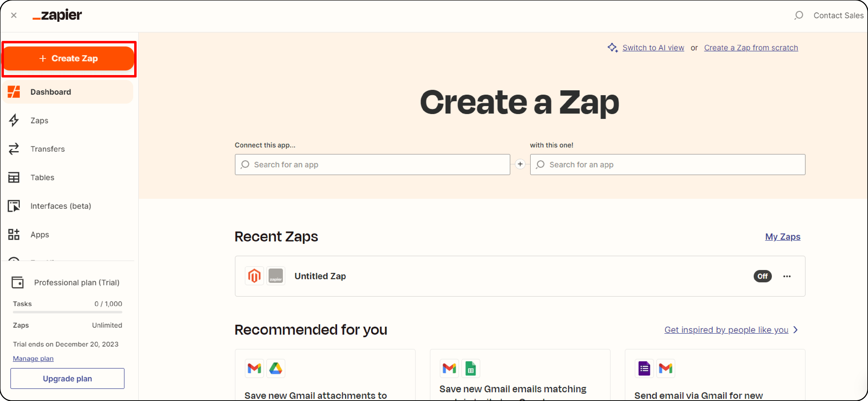
Task: Open the Manage plan link
Action: coord(33,359)
